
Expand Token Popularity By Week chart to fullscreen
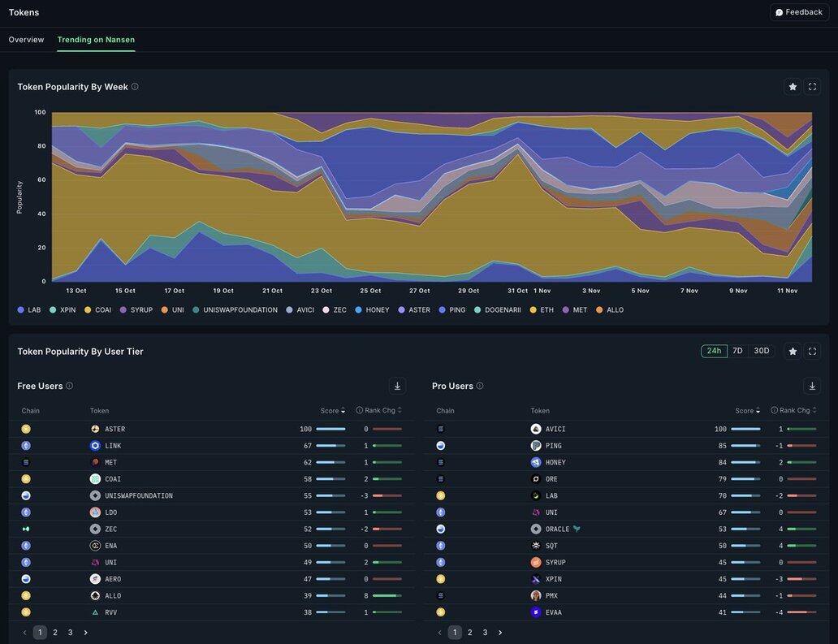coord(812,87)
